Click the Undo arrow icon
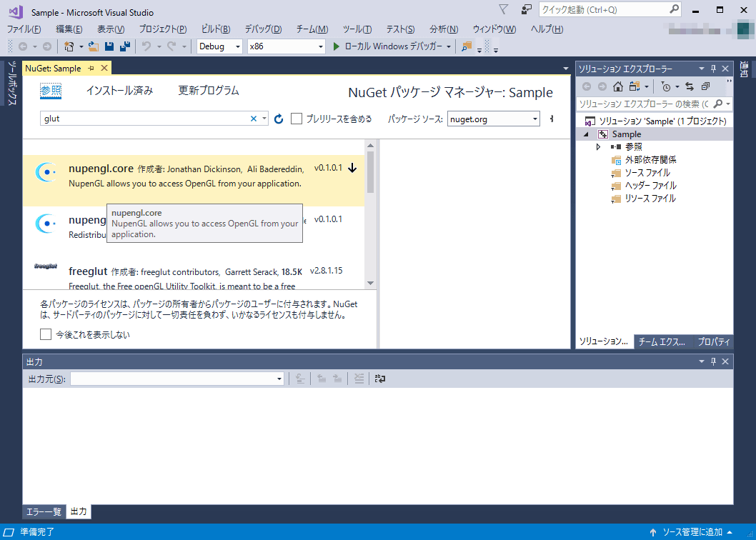Viewport: 756px width, 540px height. tap(146, 46)
